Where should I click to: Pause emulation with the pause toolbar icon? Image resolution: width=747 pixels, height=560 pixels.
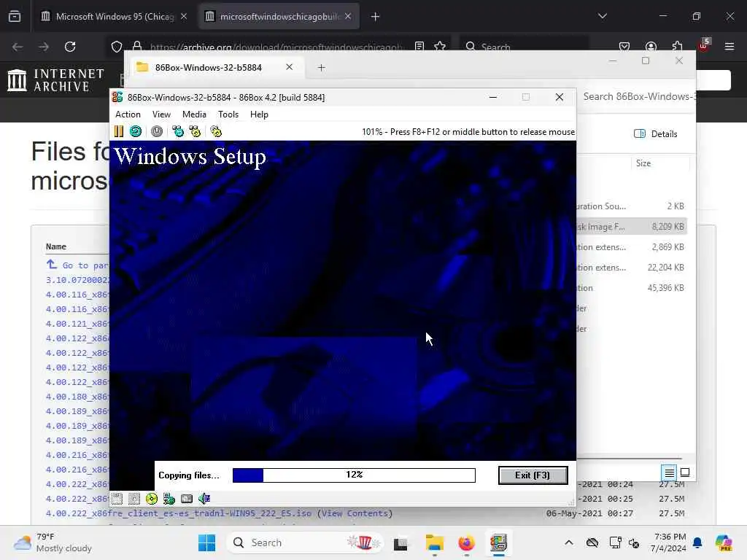pos(119,131)
